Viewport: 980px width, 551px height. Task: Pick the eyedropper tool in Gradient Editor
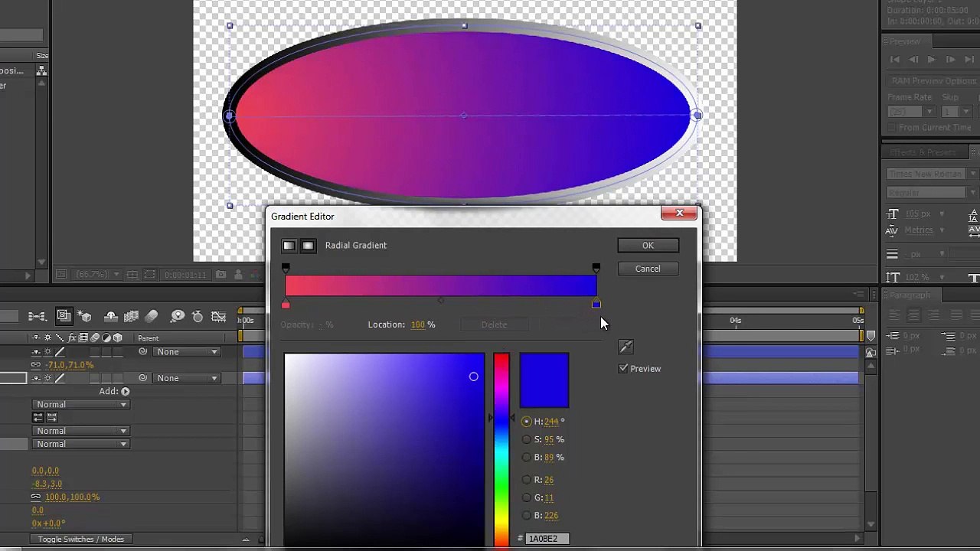point(626,347)
